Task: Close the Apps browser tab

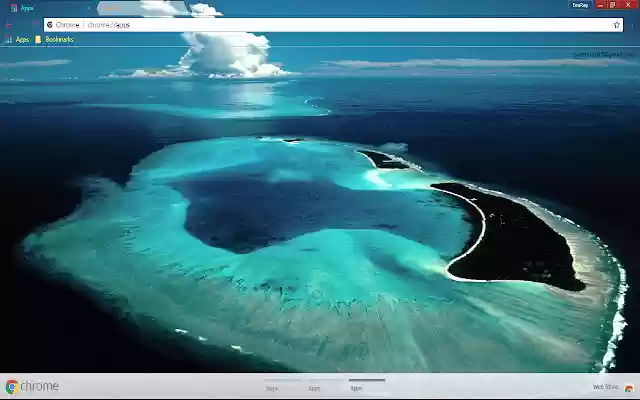Action: pos(89,8)
